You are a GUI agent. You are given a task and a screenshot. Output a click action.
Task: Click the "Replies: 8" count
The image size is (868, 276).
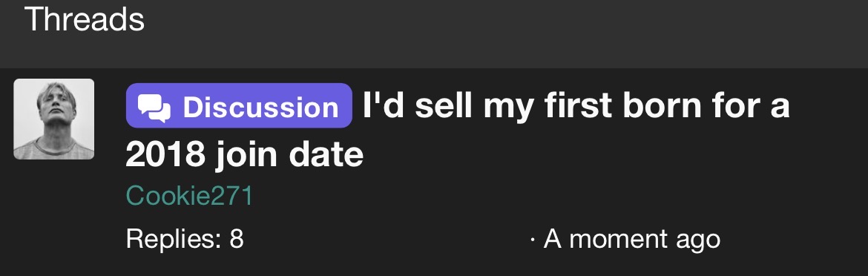click(x=185, y=239)
